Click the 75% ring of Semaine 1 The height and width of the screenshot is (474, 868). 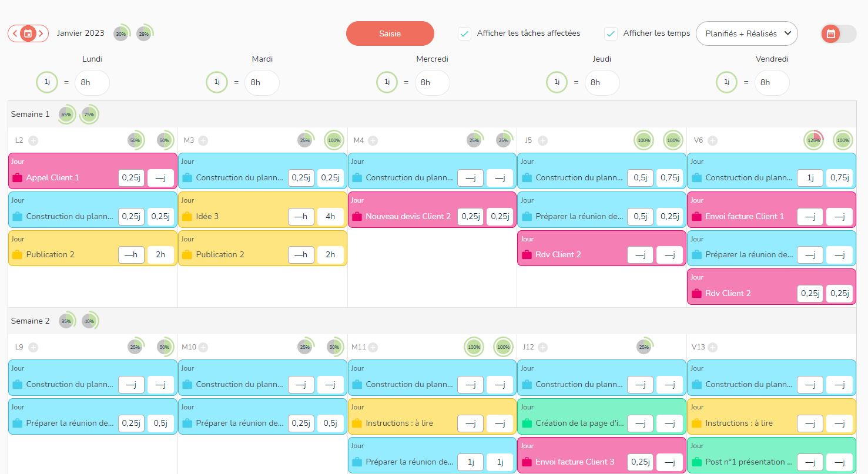coord(89,115)
